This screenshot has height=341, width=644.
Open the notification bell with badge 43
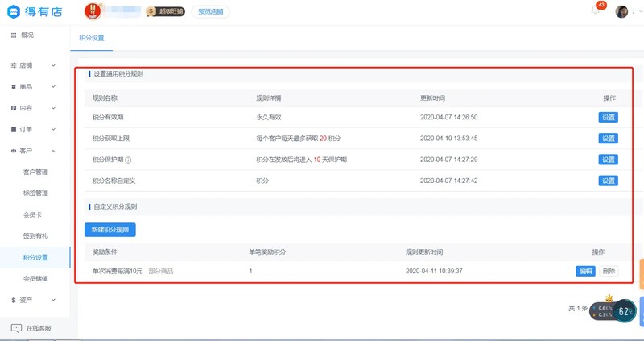coord(596,10)
